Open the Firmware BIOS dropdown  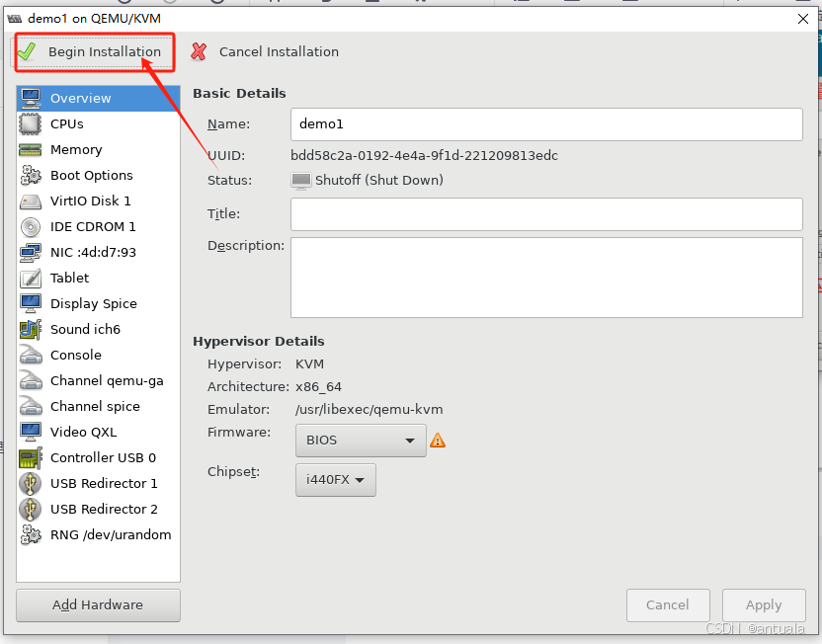point(361,441)
